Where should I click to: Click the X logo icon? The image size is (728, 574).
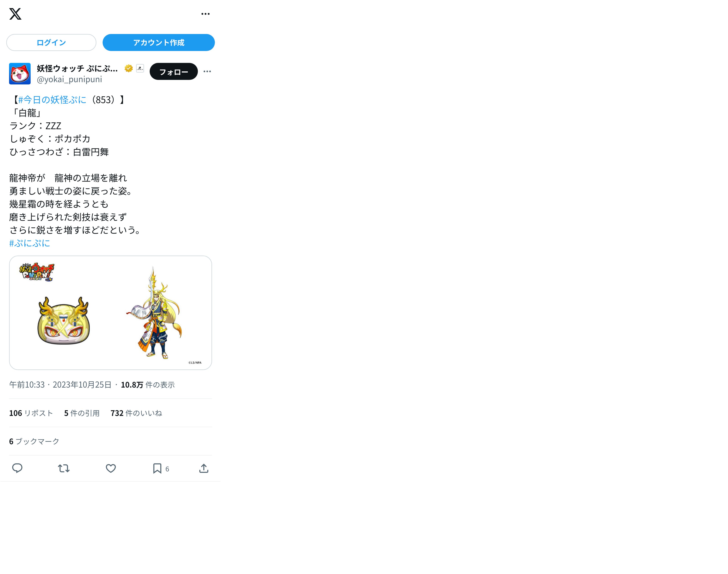[15, 14]
